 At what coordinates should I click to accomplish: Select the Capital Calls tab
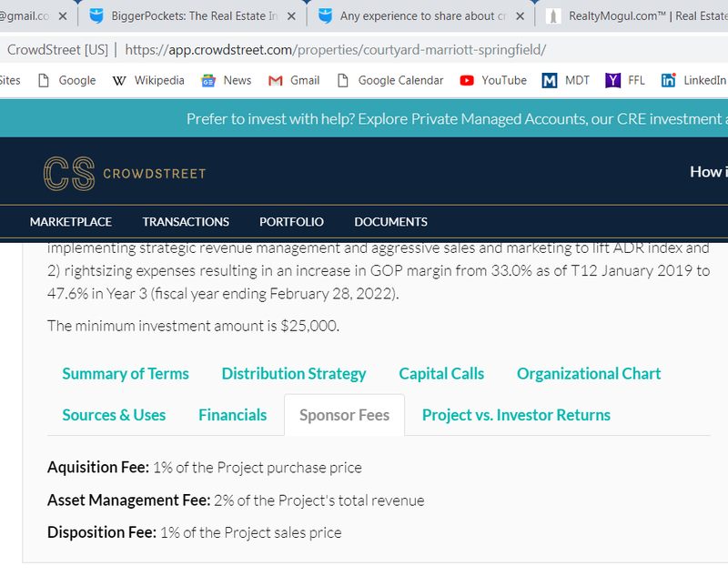click(x=441, y=374)
